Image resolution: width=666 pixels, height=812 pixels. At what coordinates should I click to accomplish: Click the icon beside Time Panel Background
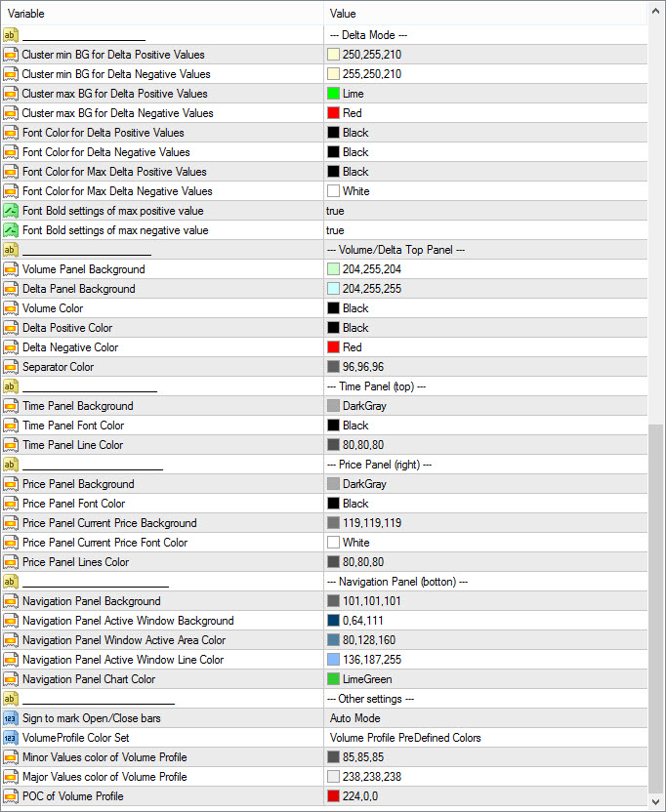[x=10, y=406]
